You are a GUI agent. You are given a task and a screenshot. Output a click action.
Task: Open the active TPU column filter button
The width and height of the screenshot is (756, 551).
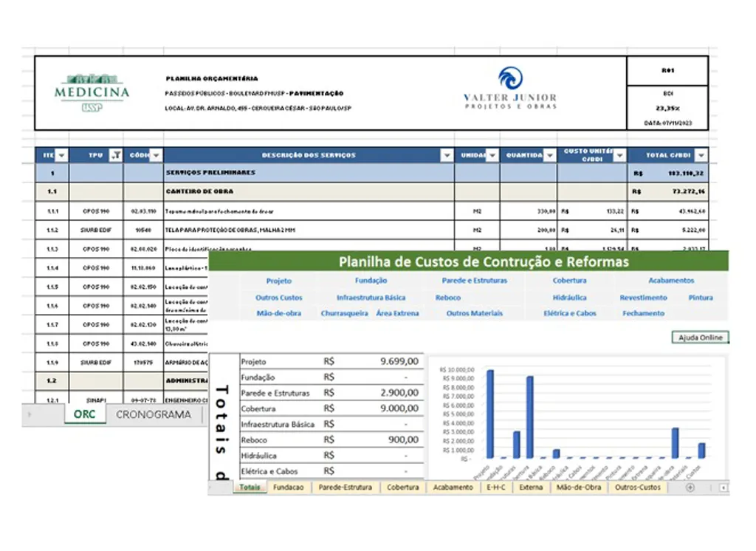116,155
